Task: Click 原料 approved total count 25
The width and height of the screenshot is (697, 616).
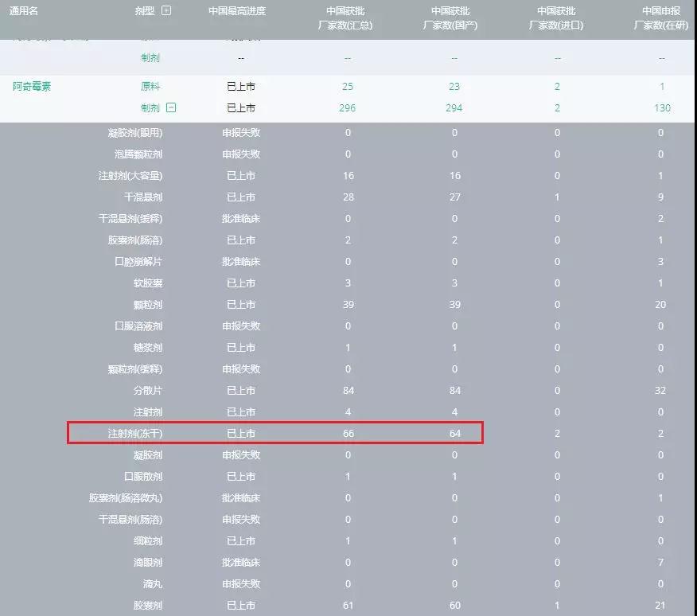Action: click(x=348, y=86)
